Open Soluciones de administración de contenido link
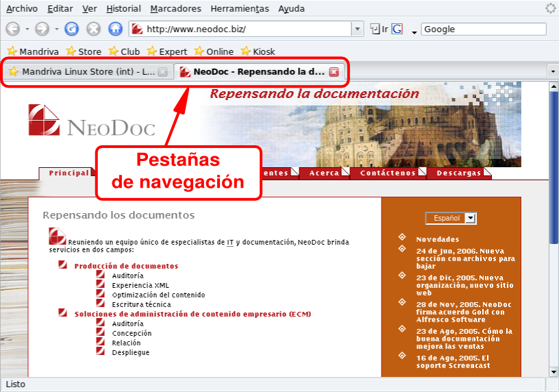 192,315
